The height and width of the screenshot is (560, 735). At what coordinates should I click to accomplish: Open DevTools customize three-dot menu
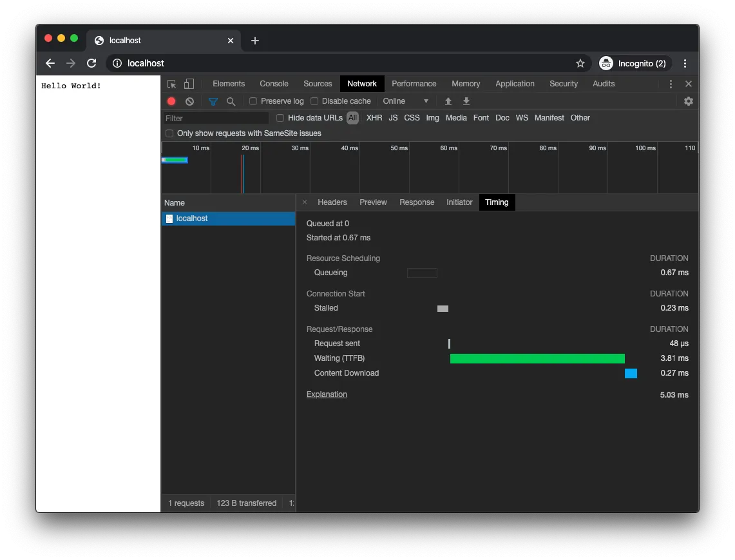(x=671, y=84)
